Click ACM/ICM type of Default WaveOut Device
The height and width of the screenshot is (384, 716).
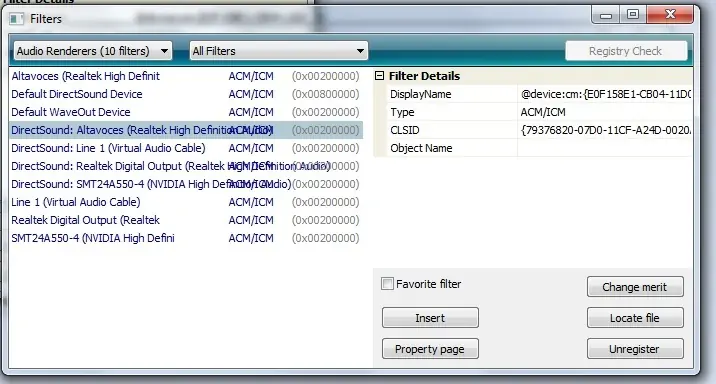tap(251, 112)
